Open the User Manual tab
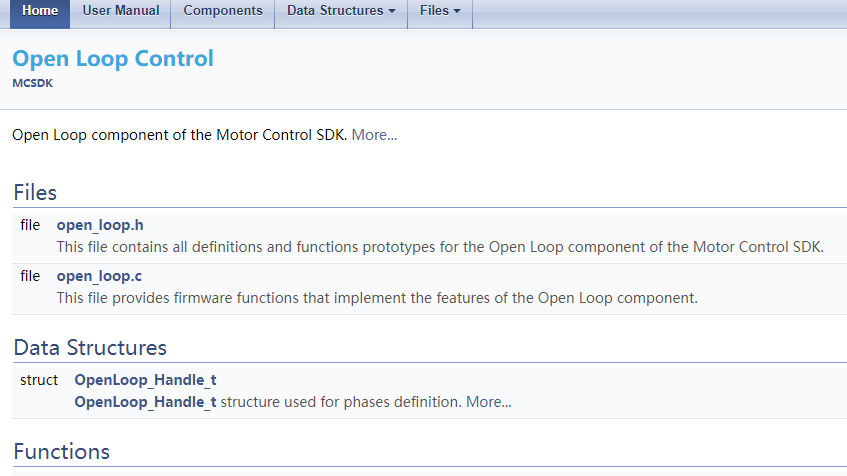The image size is (847, 476). point(120,11)
